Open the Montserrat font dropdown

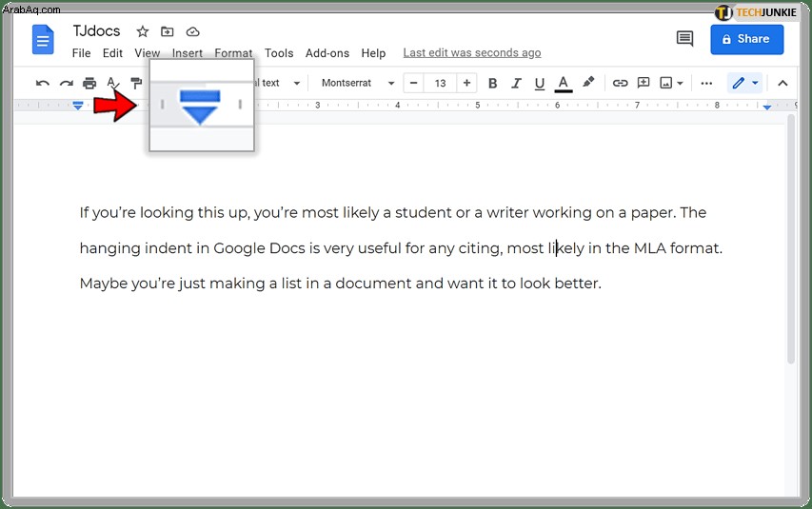pos(358,83)
